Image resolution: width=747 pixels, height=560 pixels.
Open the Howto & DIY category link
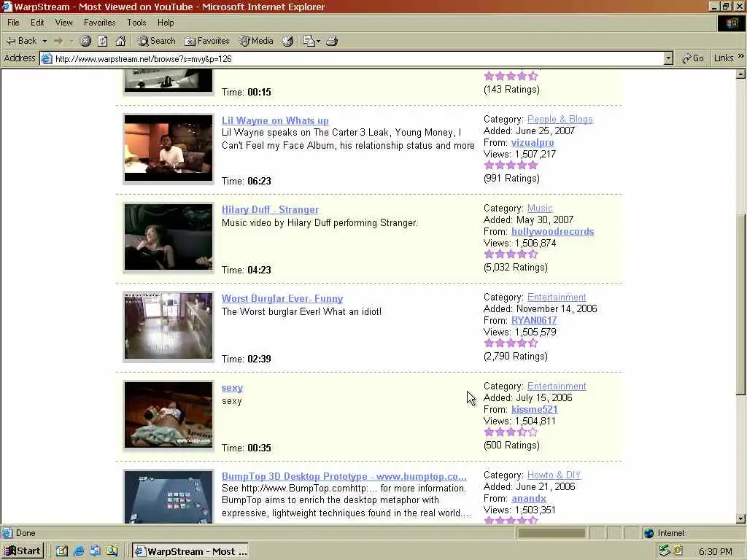click(x=554, y=475)
